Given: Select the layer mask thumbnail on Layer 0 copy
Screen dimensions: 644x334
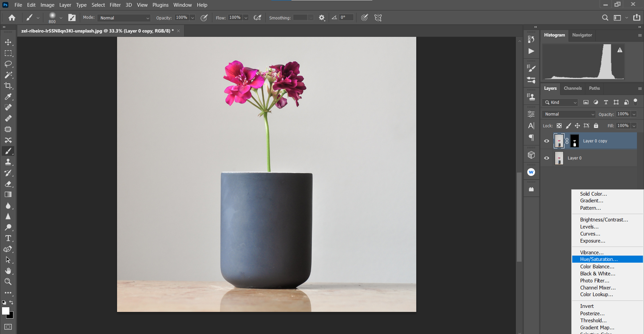Looking at the screenshot, I should point(575,141).
